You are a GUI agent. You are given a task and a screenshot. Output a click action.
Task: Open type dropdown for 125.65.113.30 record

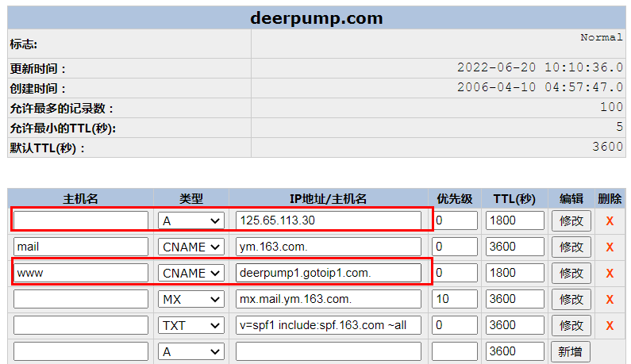(191, 221)
